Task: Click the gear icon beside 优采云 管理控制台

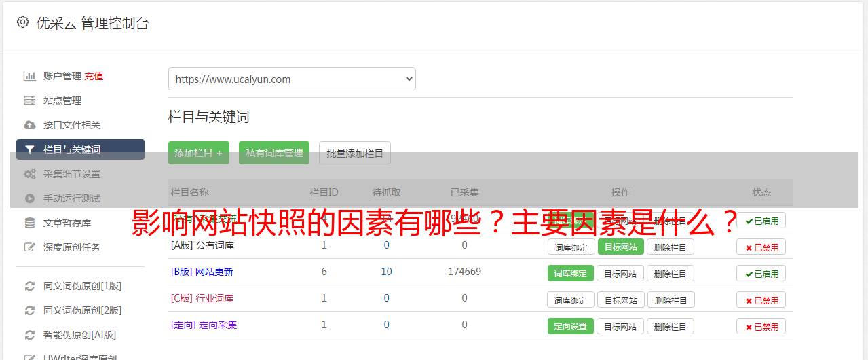Action: point(22,22)
